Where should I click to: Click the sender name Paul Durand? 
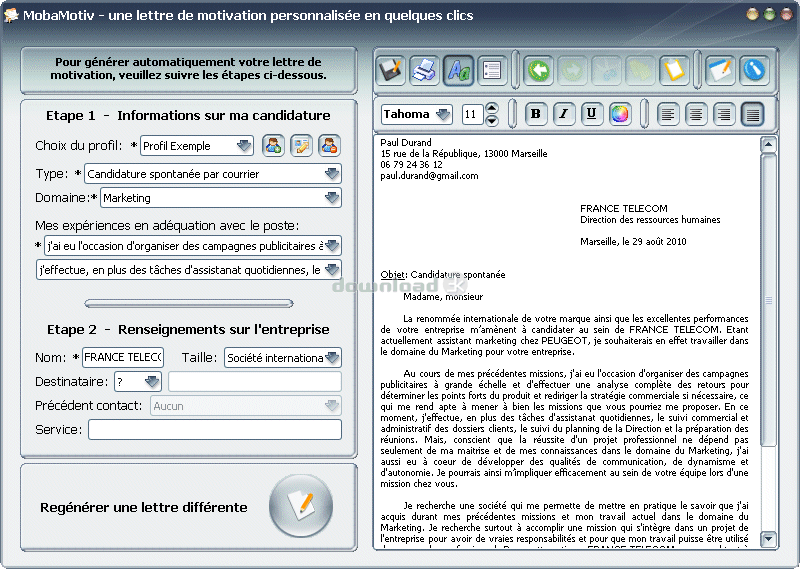click(406, 142)
